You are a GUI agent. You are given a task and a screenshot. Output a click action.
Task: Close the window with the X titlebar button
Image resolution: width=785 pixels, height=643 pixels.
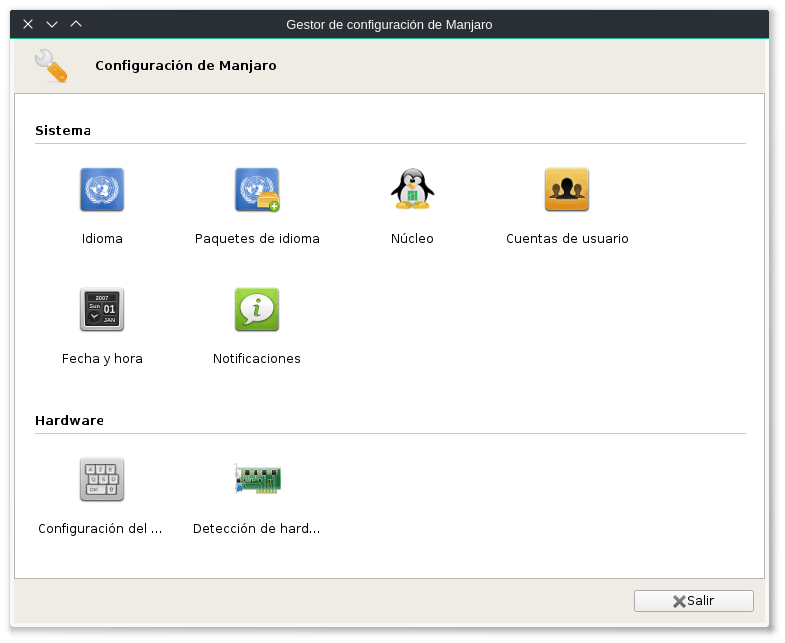click(28, 24)
